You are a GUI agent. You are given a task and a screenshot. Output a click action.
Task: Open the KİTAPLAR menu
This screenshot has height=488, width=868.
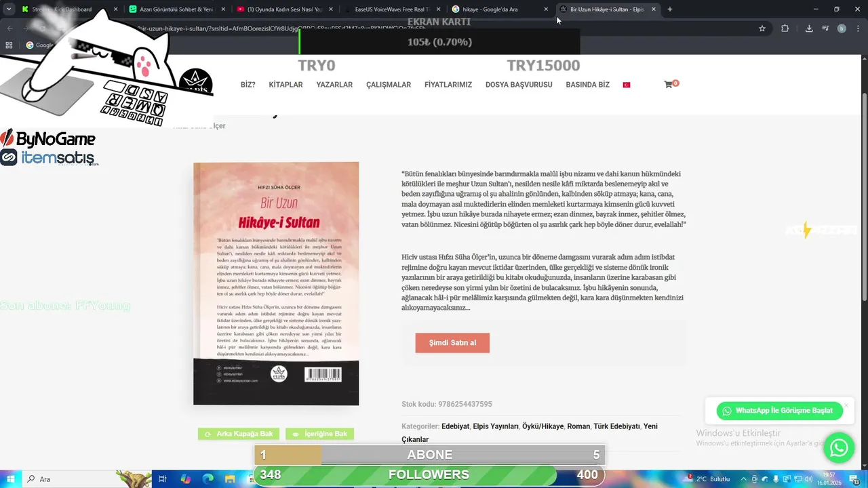pyautogui.click(x=285, y=85)
